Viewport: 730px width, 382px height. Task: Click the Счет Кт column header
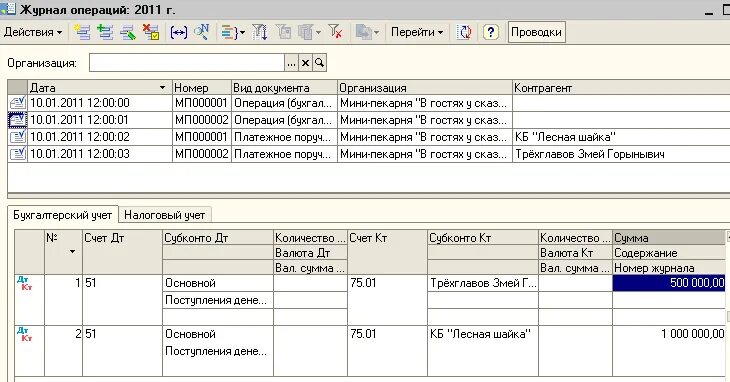click(x=387, y=251)
